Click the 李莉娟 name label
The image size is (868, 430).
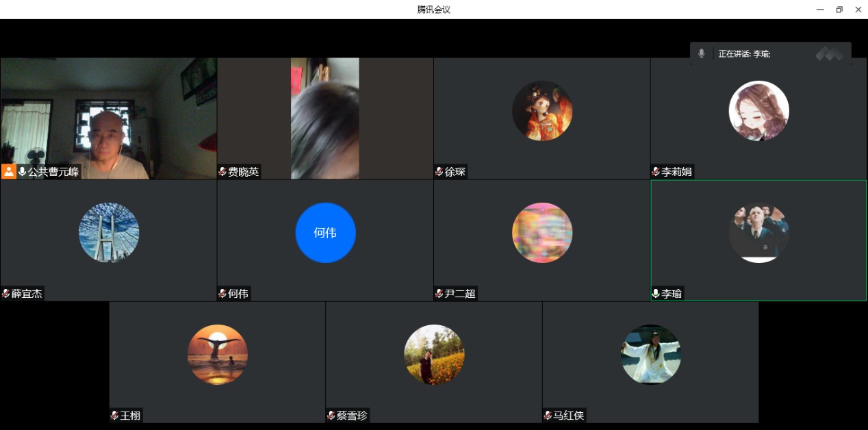click(x=676, y=172)
